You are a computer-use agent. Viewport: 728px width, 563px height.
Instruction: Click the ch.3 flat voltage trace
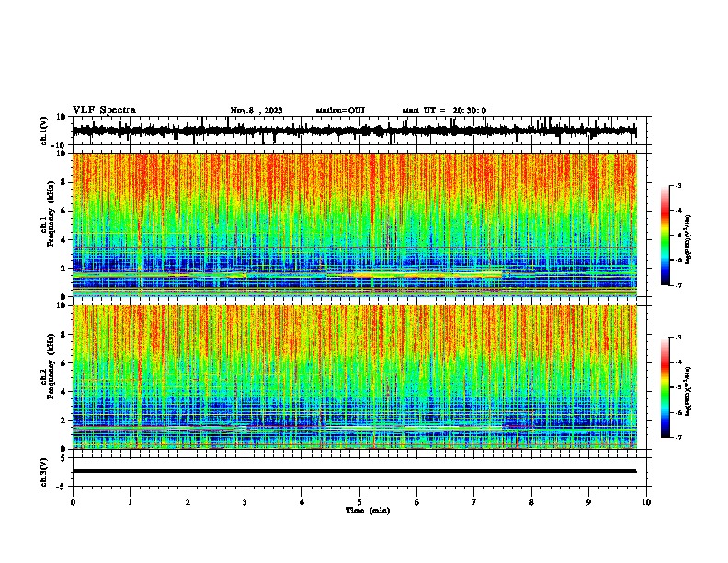click(x=354, y=471)
